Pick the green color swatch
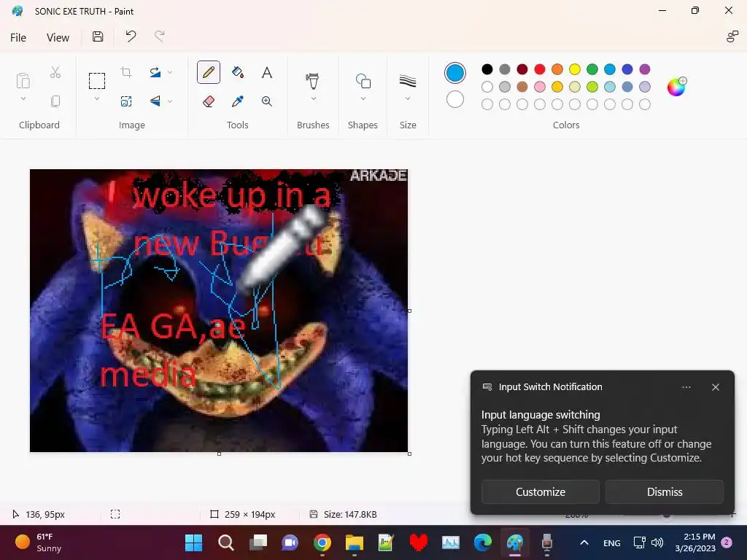Screen dimensions: 747x560 tap(592, 69)
